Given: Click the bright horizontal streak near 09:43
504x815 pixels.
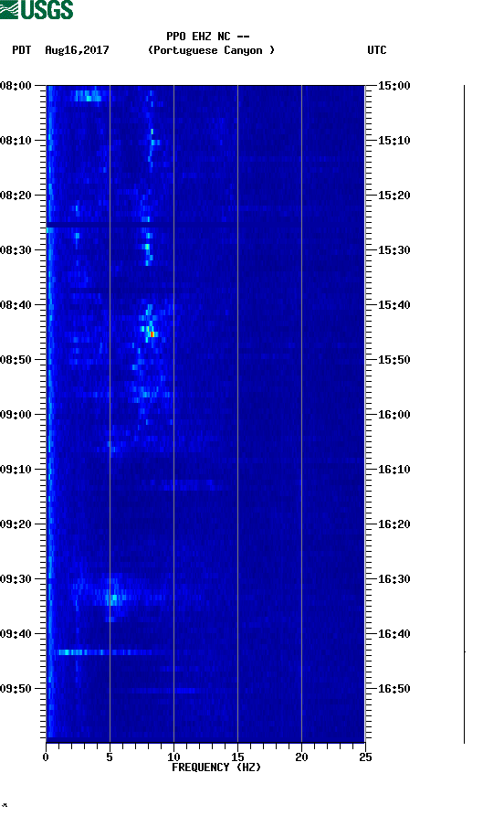Looking at the screenshot, I should click(107, 651).
